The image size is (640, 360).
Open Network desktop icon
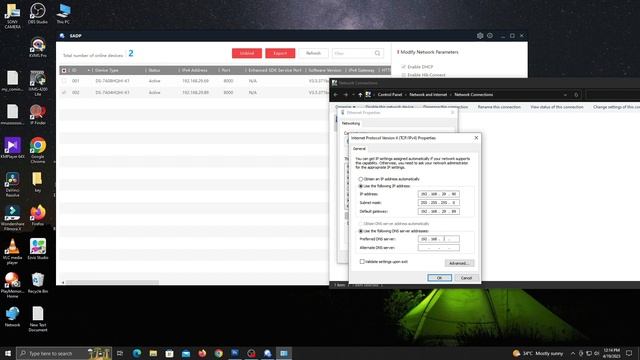click(x=12, y=317)
